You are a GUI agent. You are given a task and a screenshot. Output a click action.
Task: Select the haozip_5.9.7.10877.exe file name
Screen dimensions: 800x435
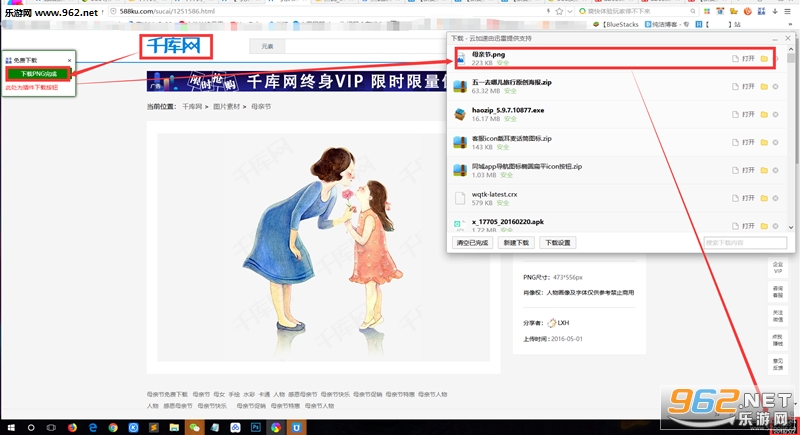508,110
